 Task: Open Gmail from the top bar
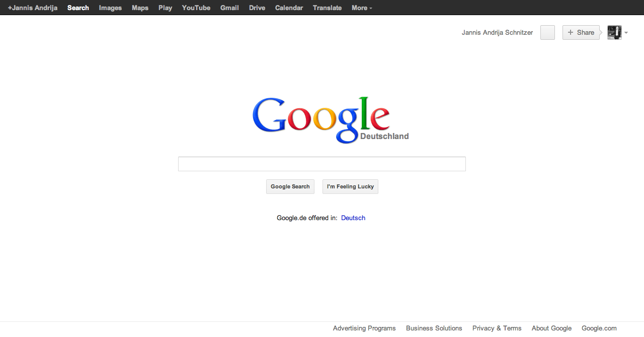(229, 8)
